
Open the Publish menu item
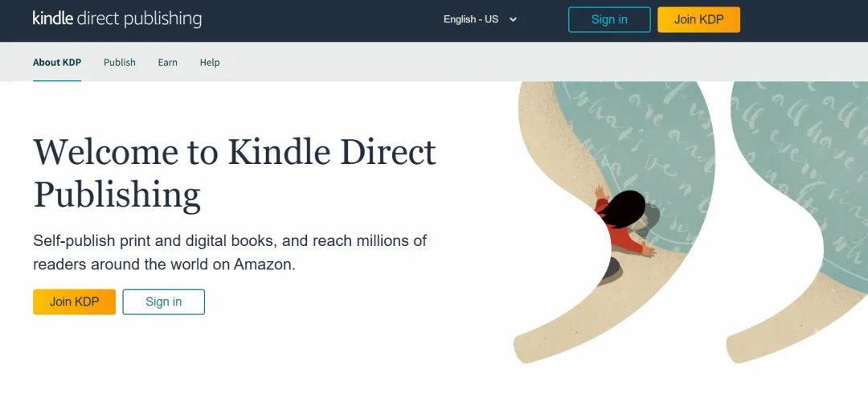(x=120, y=62)
